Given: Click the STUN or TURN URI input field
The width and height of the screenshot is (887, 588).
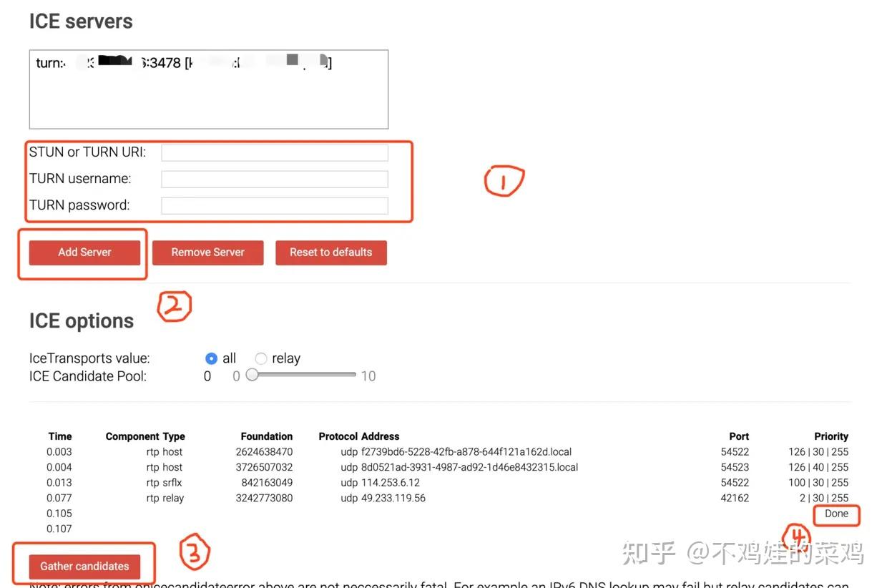Looking at the screenshot, I should pos(274,152).
